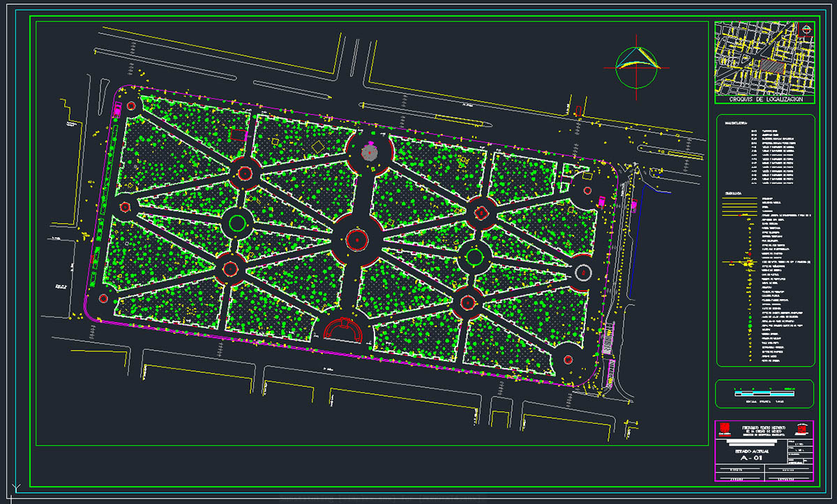Click the green circle roundabout on the left
Viewport: 837px width, 504px height.
pyautogui.click(x=237, y=223)
